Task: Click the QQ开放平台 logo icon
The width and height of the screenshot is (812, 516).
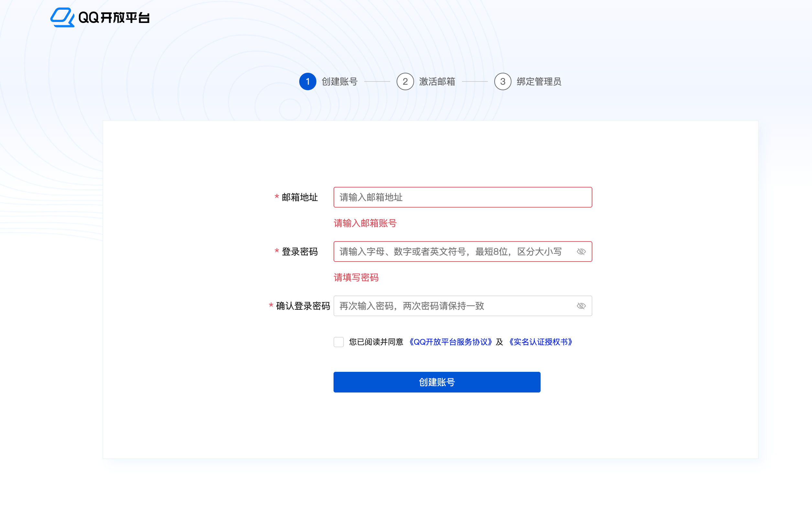Action: coord(62,17)
